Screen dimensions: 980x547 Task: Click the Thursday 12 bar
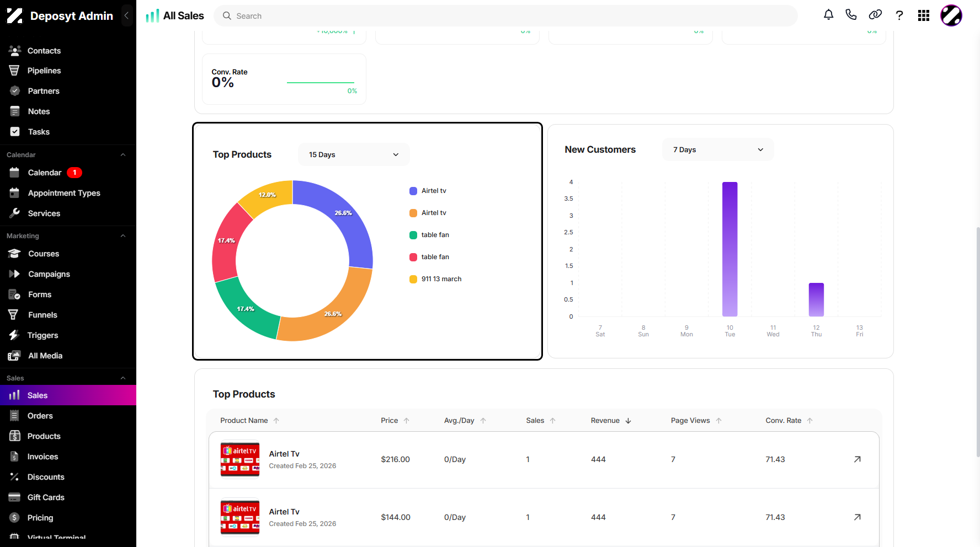click(x=816, y=299)
